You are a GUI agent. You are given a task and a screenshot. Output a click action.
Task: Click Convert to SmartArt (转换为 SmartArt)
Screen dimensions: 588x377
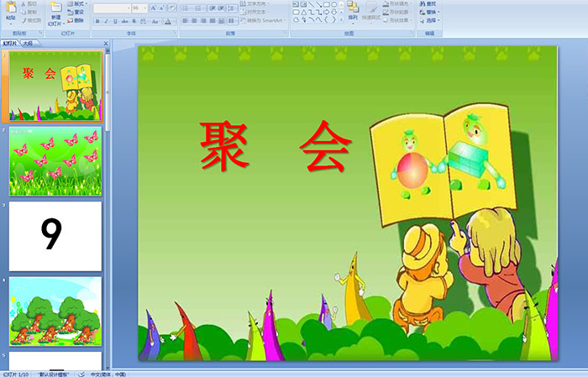click(263, 20)
